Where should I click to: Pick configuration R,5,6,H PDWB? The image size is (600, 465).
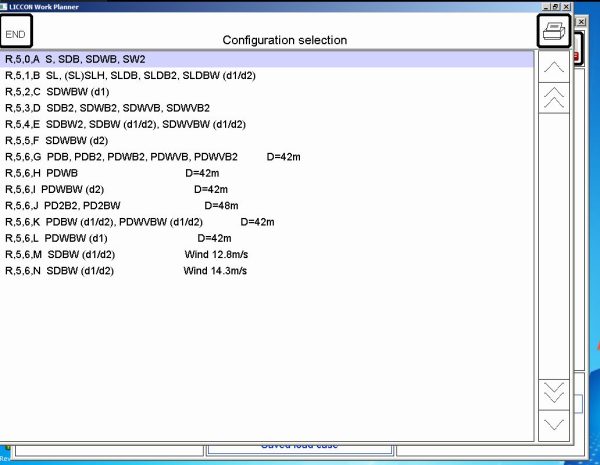coord(267,173)
